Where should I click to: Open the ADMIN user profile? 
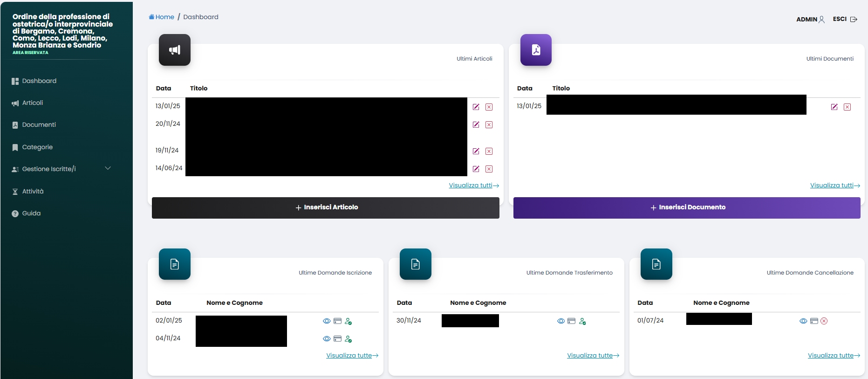tap(810, 19)
